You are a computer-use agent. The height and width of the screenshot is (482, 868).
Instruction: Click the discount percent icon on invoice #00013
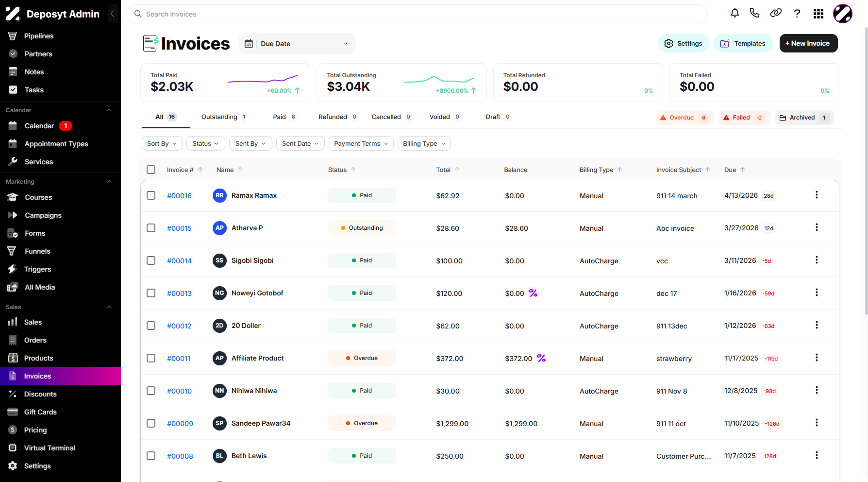[x=533, y=293]
